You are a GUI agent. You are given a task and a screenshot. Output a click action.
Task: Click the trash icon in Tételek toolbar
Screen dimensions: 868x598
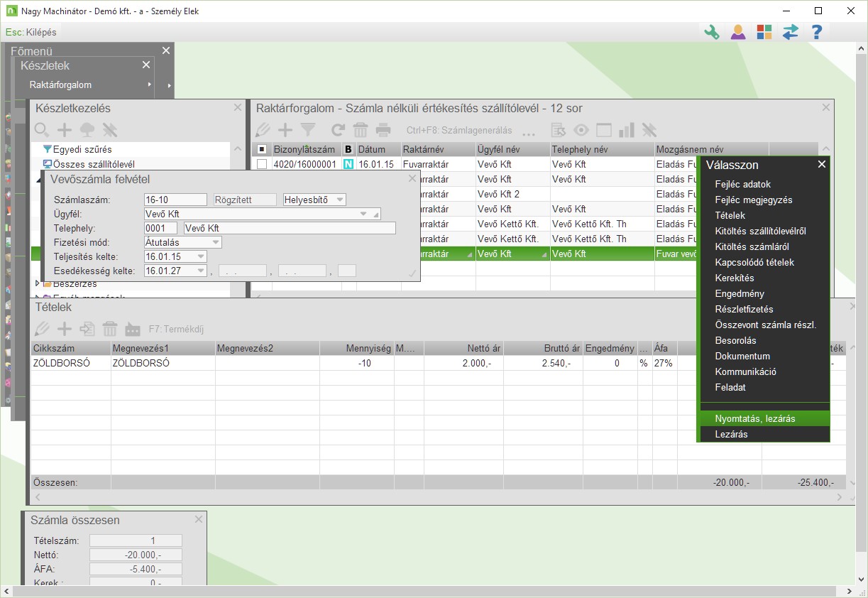(110, 329)
